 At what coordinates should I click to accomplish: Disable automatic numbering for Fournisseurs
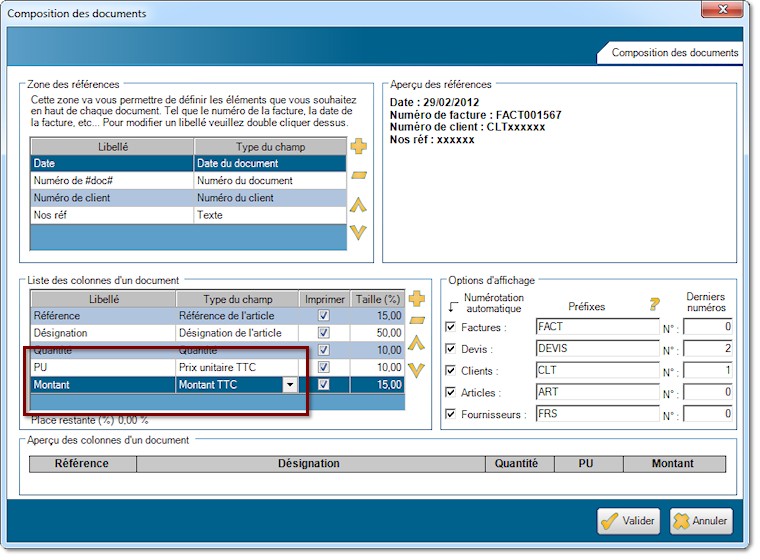coord(450,414)
